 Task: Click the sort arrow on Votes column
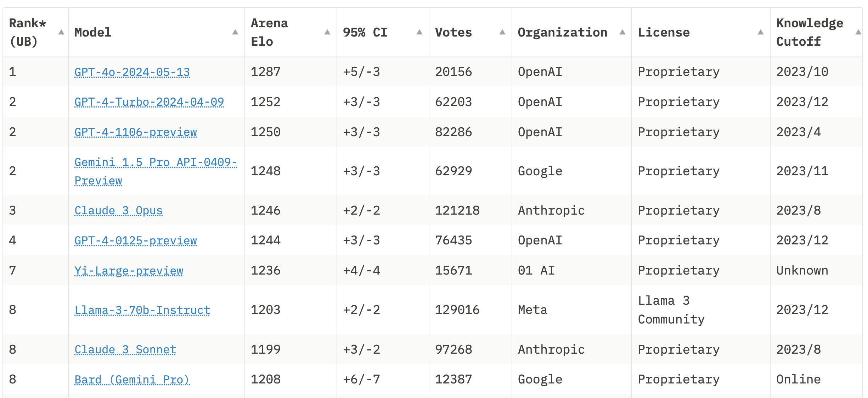[502, 32]
